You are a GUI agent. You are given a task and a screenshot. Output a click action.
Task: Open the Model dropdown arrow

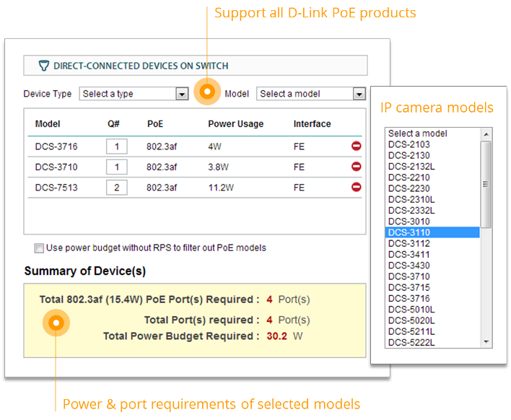click(359, 94)
